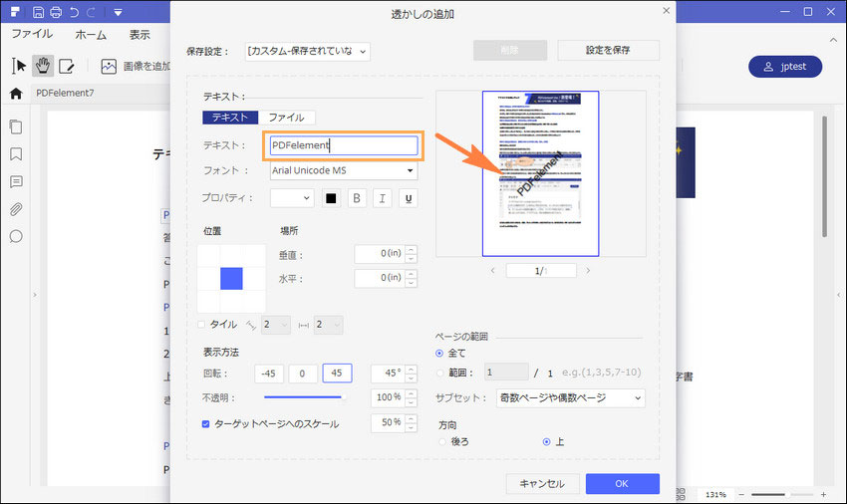Open the Arial Unicode MS font dropdown

[344, 170]
